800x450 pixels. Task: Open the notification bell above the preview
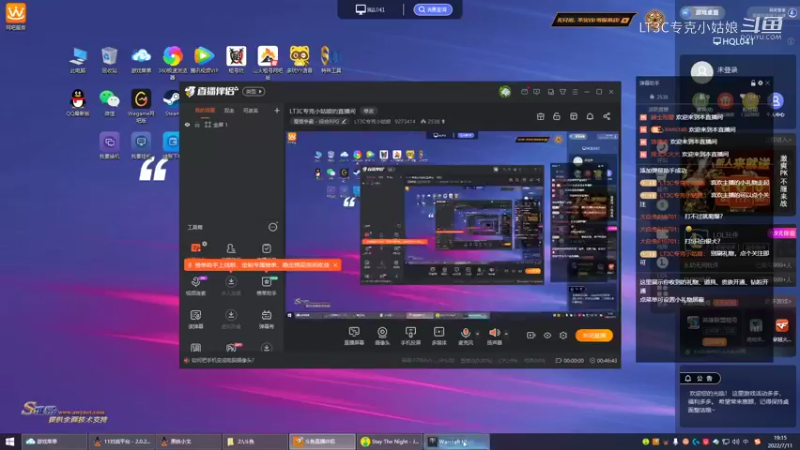[590, 116]
